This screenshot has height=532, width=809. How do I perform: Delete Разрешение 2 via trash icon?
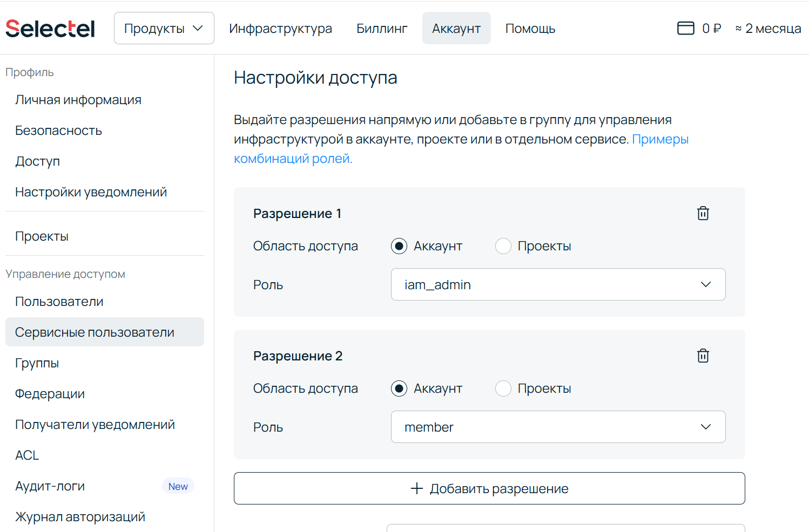pos(703,355)
